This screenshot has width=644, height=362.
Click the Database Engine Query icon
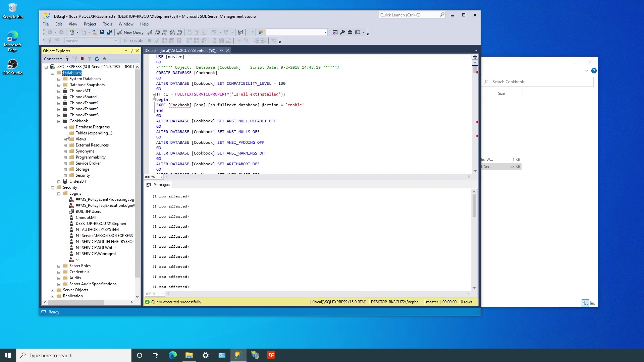tap(150, 32)
